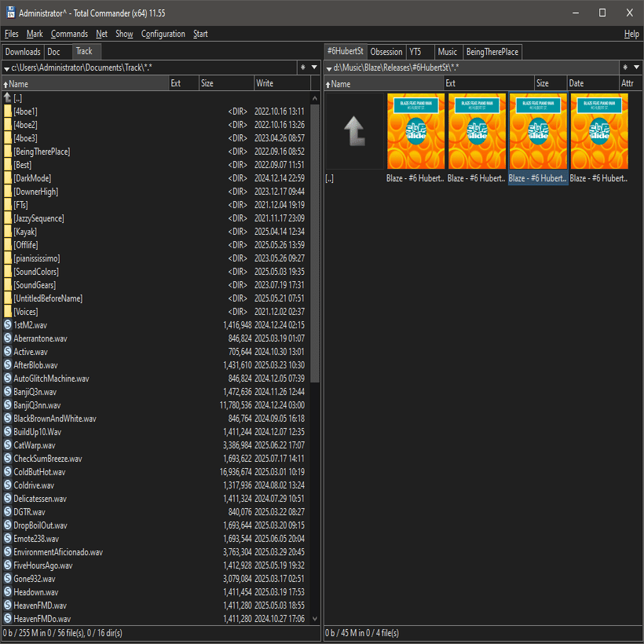644x644 pixels.
Task: Click the audio file icon of Gone932.wav
Action: tap(7, 578)
